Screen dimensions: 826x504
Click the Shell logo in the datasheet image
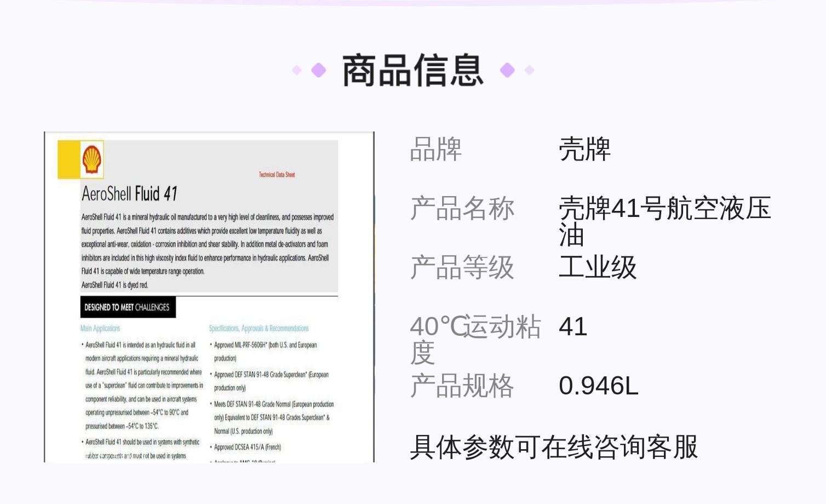(92, 159)
